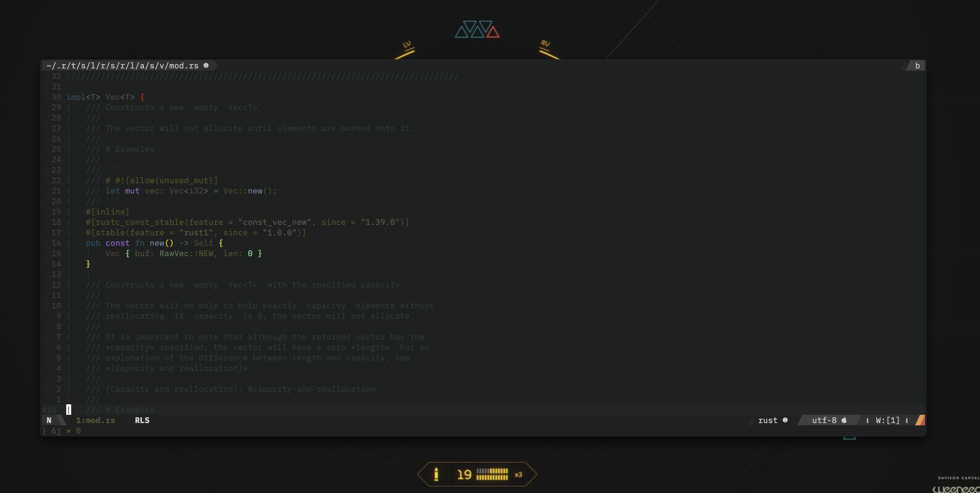Click the x3 multiplier label in the ammo widget
This screenshot has height=493, width=980.
(518, 474)
